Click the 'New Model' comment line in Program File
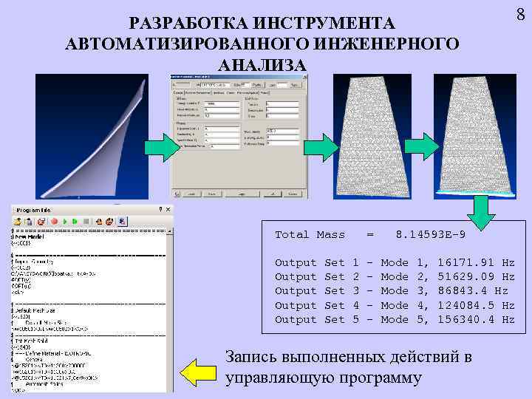This screenshot has height=399, width=532. (x=29, y=237)
